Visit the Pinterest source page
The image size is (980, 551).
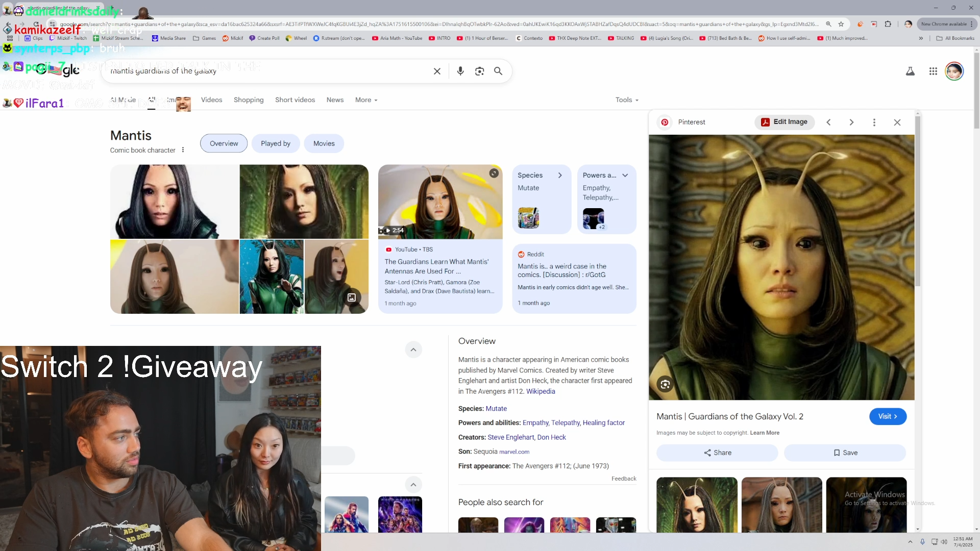pos(888,417)
